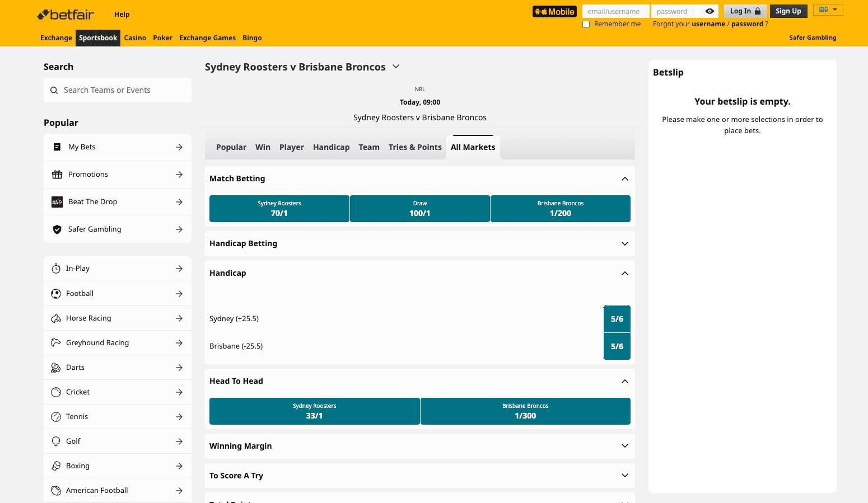The image size is (868, 503).
Task: Select Brisbane Broncos 1/200 match bet
Action: (561, 209)
